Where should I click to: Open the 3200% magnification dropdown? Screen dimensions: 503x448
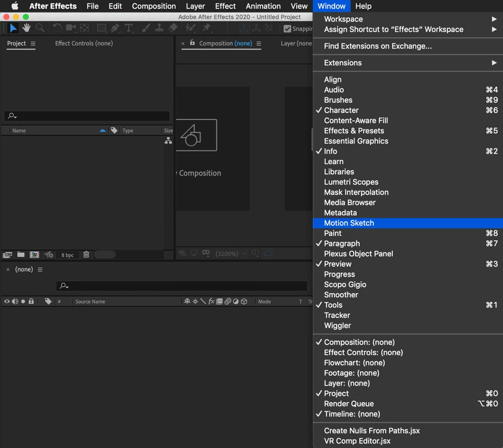230,254
